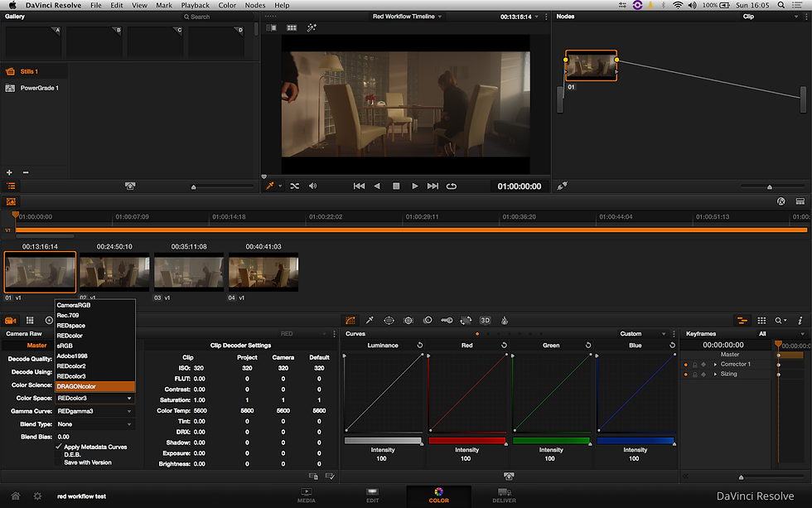Viewport: 812px width, 508px height.
Task: Open the Red Workflow Timeline dropdown
Action: point(407,17)
